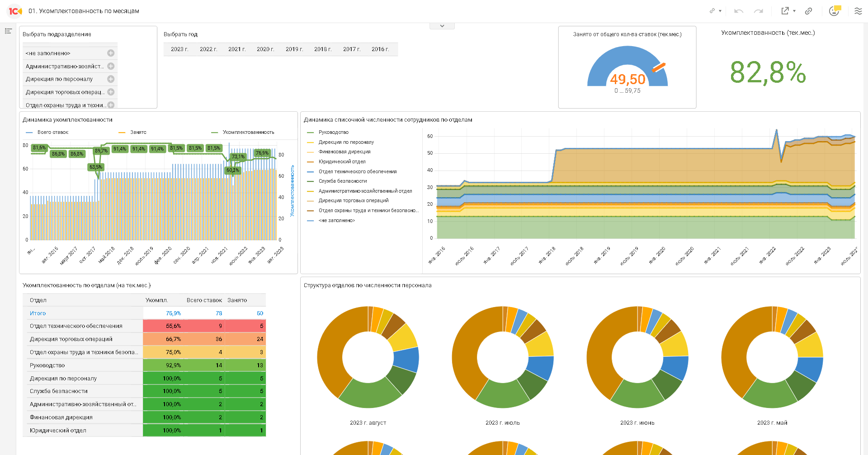Toggle 'Руководство' legend color entry
Image resolution: width=868 pixels, height=455 pixels.
point(311,132)
